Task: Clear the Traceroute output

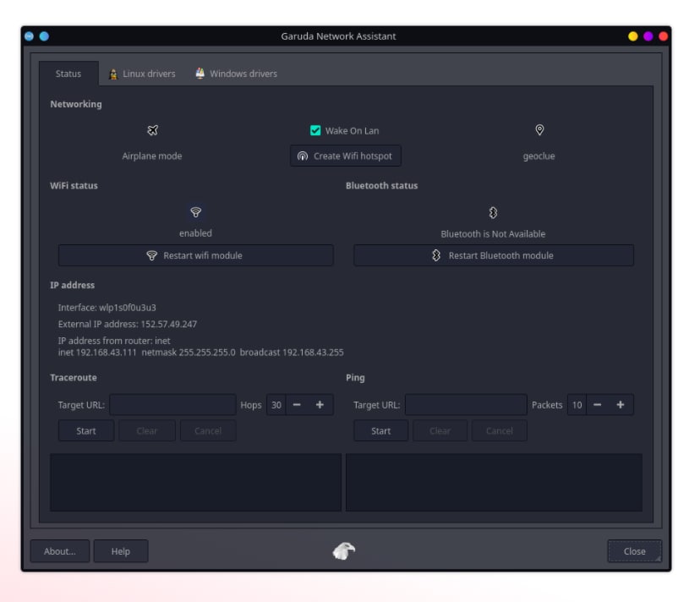Action: pyautogui.click(x=147, y=431)
